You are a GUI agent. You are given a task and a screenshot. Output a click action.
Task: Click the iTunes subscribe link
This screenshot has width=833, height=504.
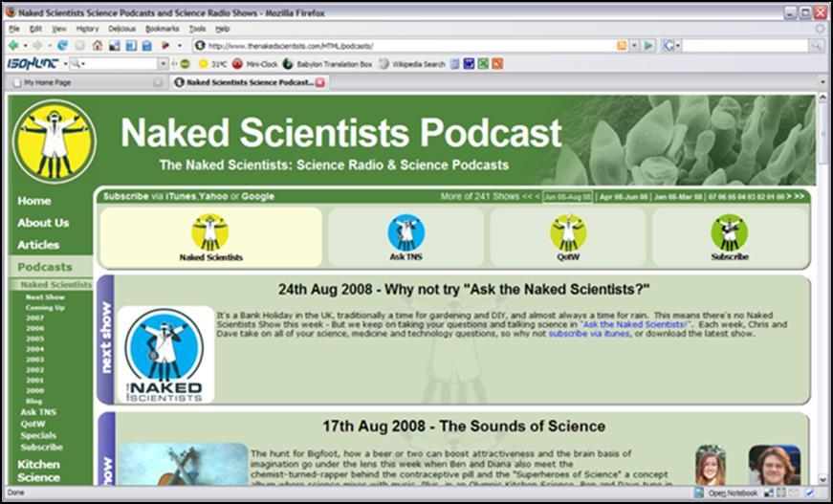pyautogui.click(x=181, y=196)
